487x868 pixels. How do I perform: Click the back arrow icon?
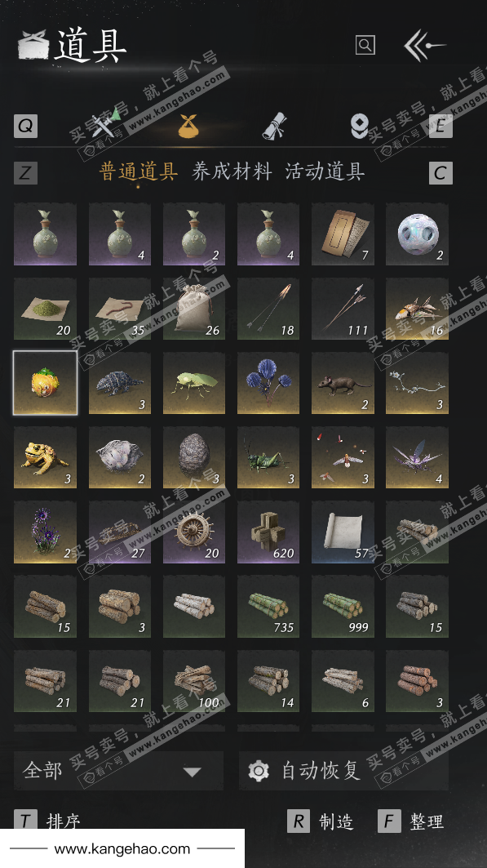424,46
